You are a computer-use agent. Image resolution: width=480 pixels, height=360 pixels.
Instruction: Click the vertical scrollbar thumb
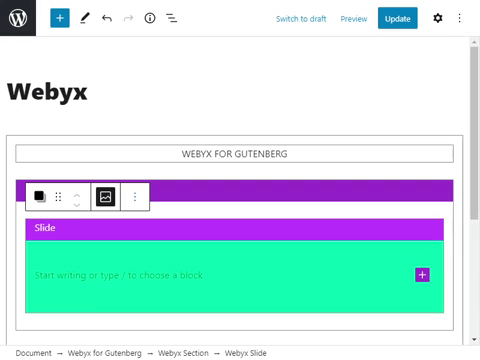click(x=474, y=133)
